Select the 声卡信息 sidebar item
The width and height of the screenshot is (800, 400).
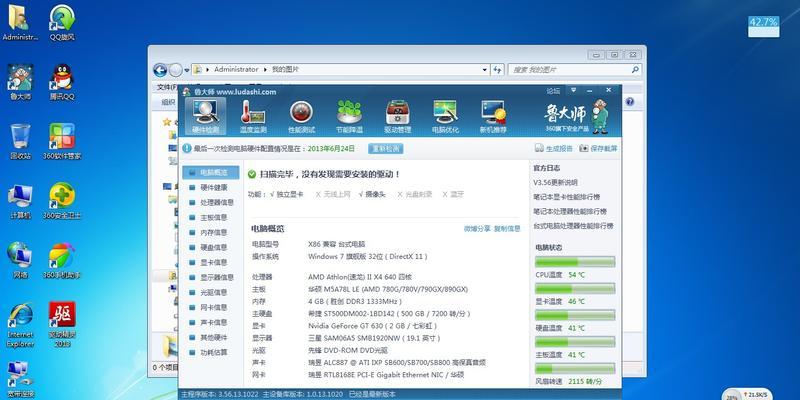click(x=211, y=322)
